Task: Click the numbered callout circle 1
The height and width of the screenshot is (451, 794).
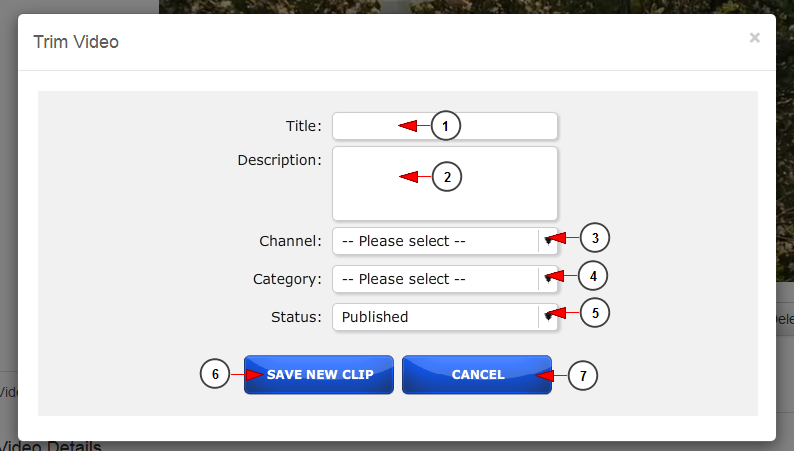Action: 446,126
